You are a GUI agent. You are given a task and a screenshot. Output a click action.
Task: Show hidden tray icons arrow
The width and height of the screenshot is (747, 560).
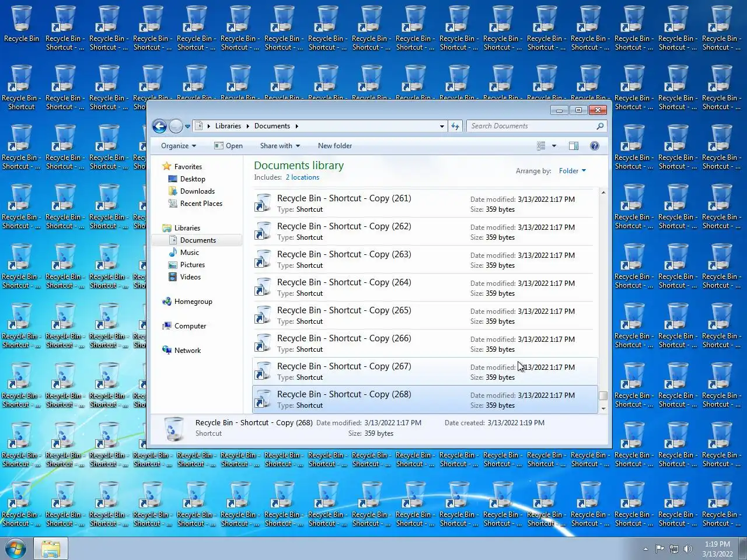pos(645,549)
